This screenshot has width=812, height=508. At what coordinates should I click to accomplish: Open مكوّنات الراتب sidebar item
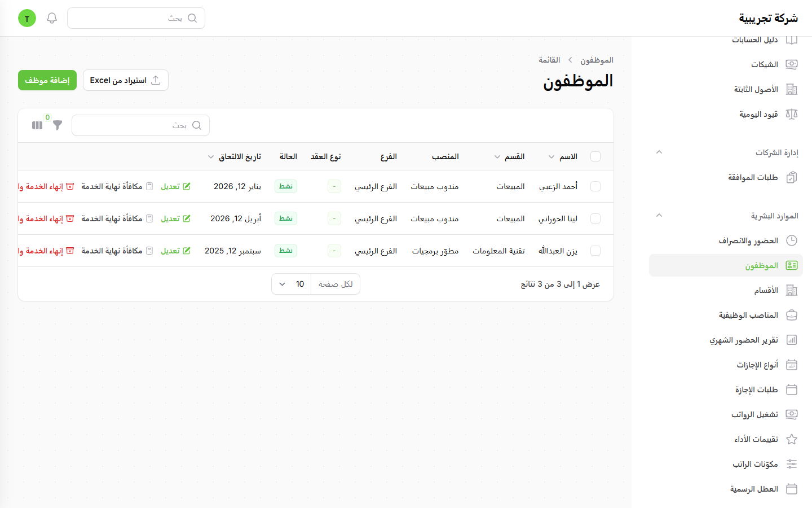[726, 464]
